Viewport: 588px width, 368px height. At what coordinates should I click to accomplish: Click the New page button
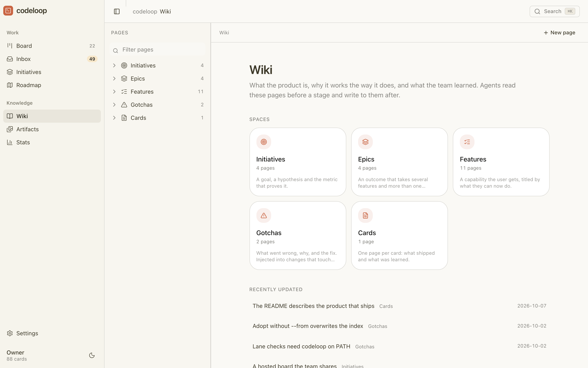(559, 33)
